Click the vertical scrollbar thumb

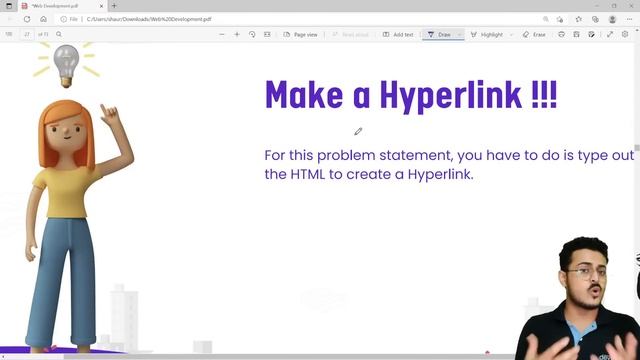637,148
